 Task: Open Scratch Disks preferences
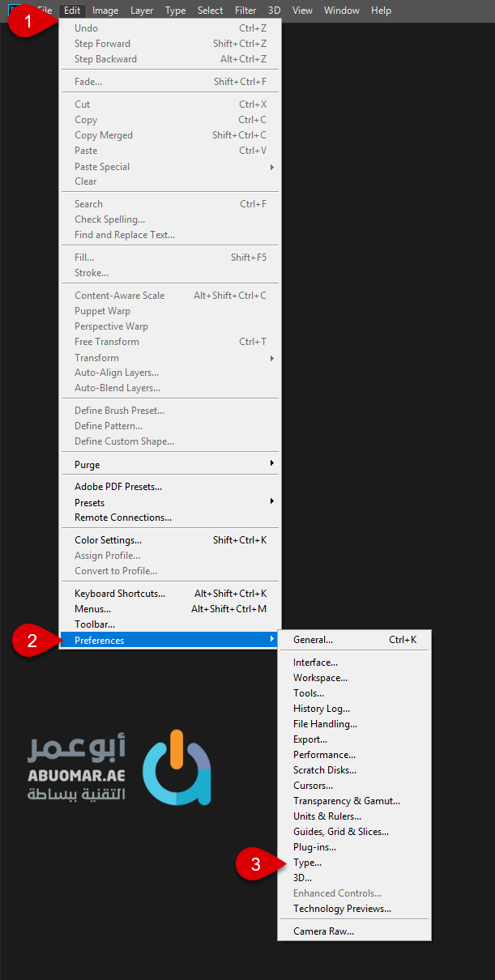(x=324, y=770)
